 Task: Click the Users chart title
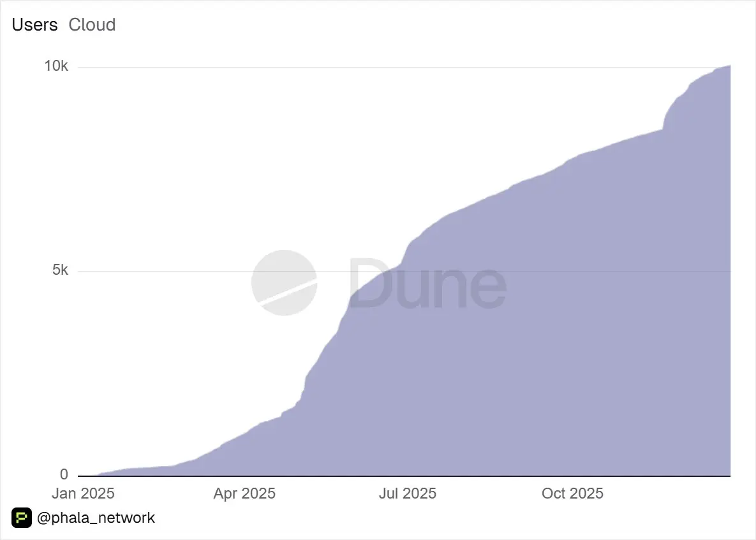coord(34,25)
